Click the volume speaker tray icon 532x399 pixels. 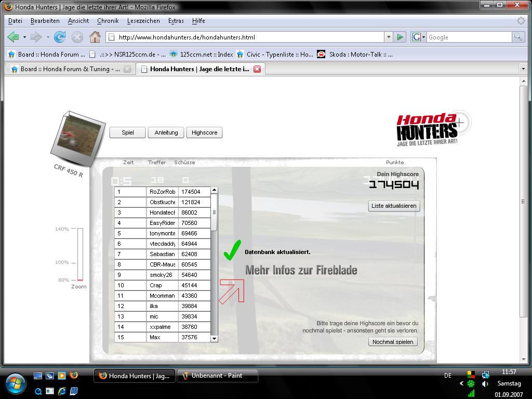pos(485,384)
